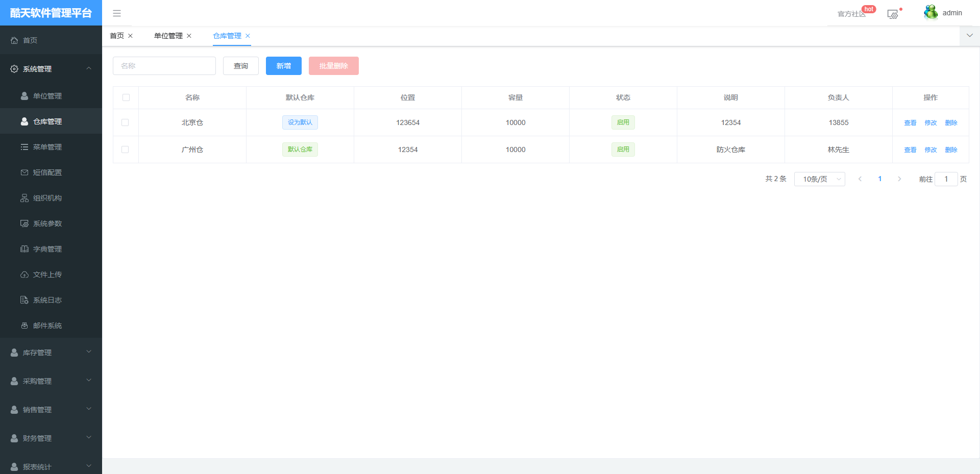980x474 pixels.
Task: Close the 单位管理 tab with its X icon
Action: (x=189, y=36)
